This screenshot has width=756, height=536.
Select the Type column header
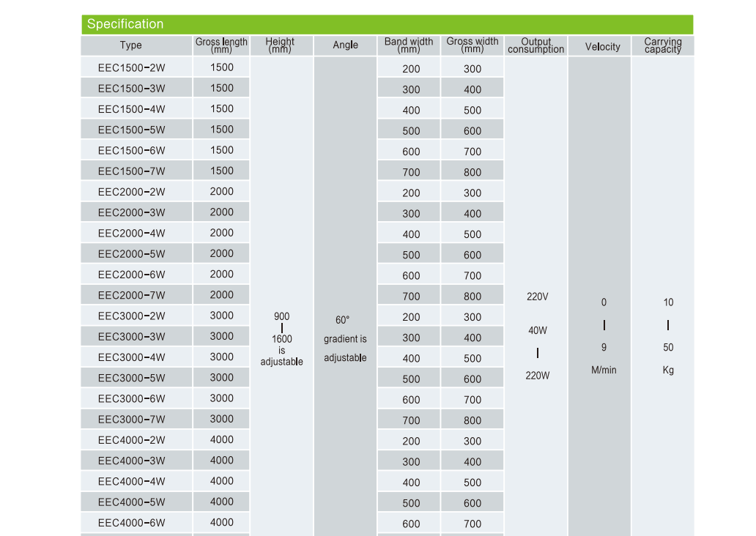tap(131, 45)
